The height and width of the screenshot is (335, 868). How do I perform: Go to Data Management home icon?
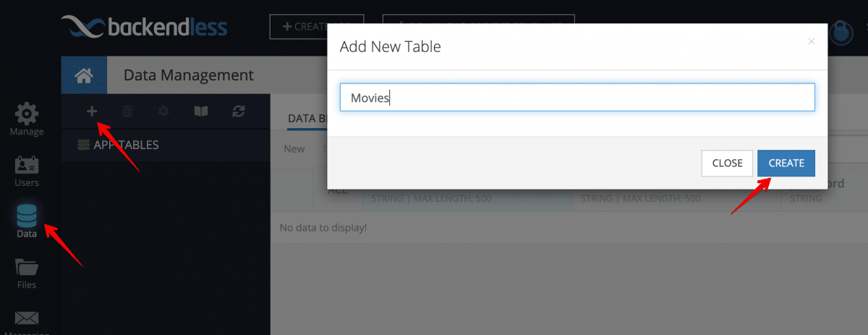[84, 75]
